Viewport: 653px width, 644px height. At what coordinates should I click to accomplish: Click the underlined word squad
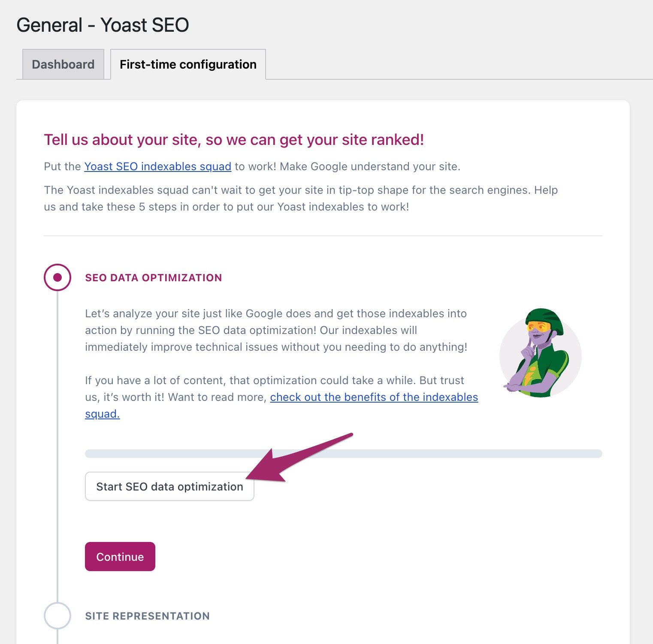(102, 414)
